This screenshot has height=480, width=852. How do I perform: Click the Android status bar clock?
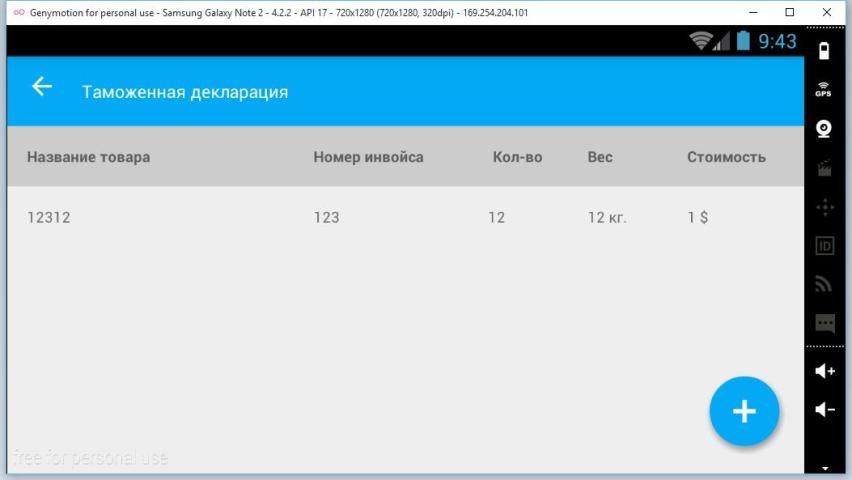[777, 41]
